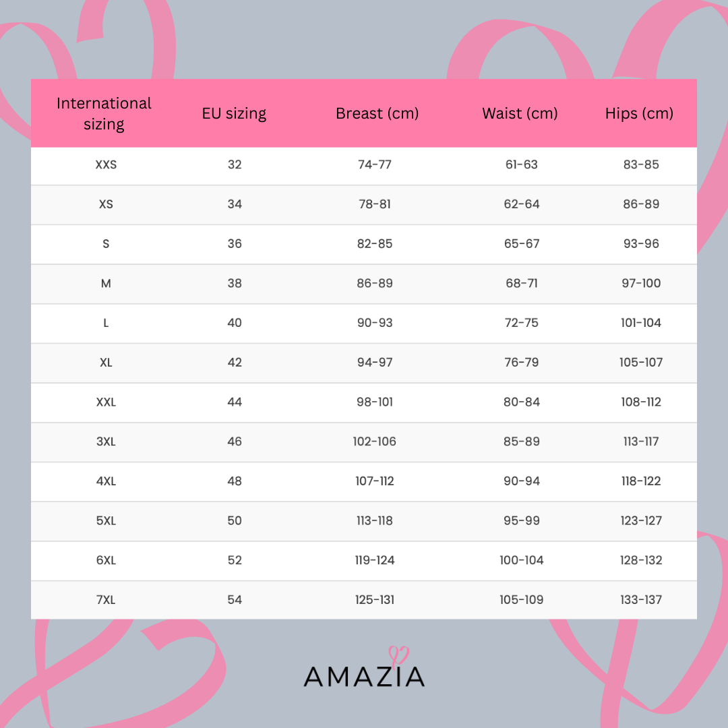
Task: Select EU size 40 cell
Action: 235,323
